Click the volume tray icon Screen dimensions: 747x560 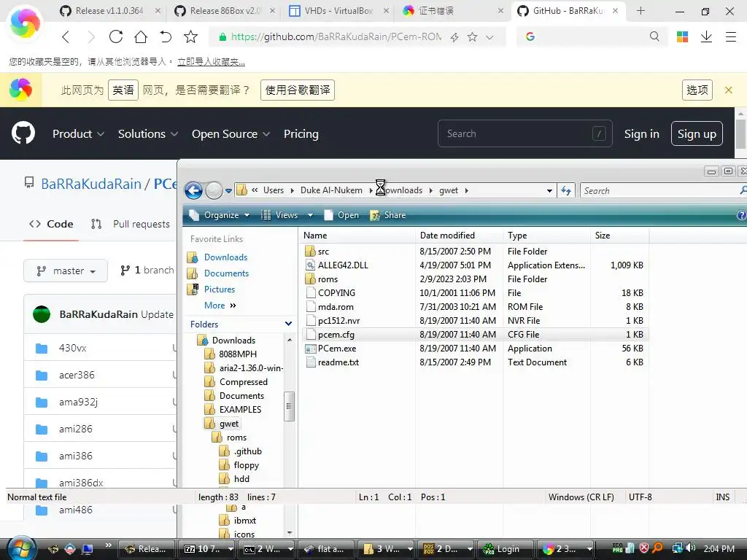pyautogui.click(x=692, y=548)
